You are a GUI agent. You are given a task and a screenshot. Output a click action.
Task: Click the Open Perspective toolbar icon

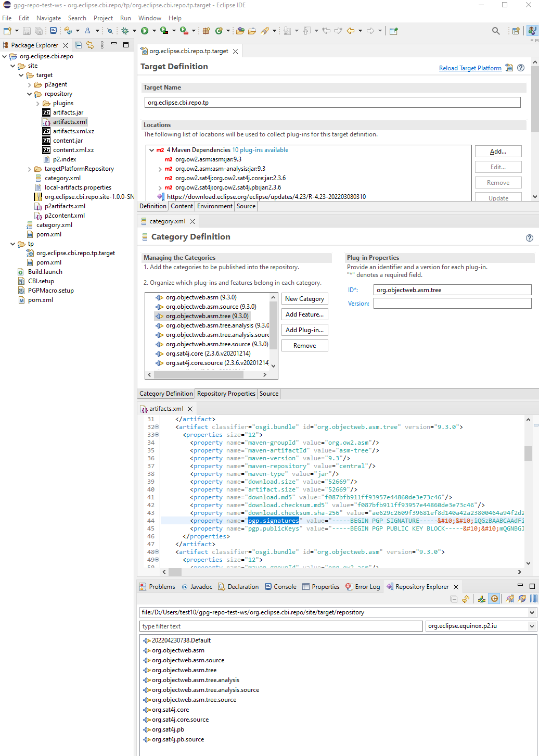click(x=516, y=31)
